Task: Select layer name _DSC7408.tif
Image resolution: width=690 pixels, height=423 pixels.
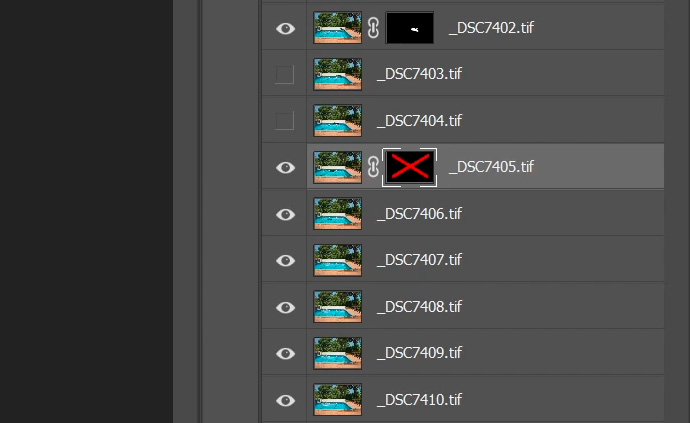Action: 419,306
